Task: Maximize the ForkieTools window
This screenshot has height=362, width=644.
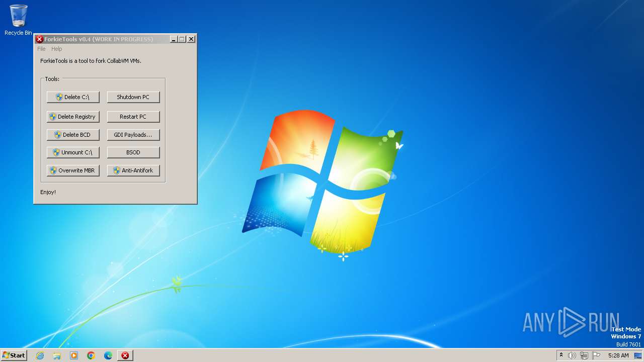Action: pos(182,39)
